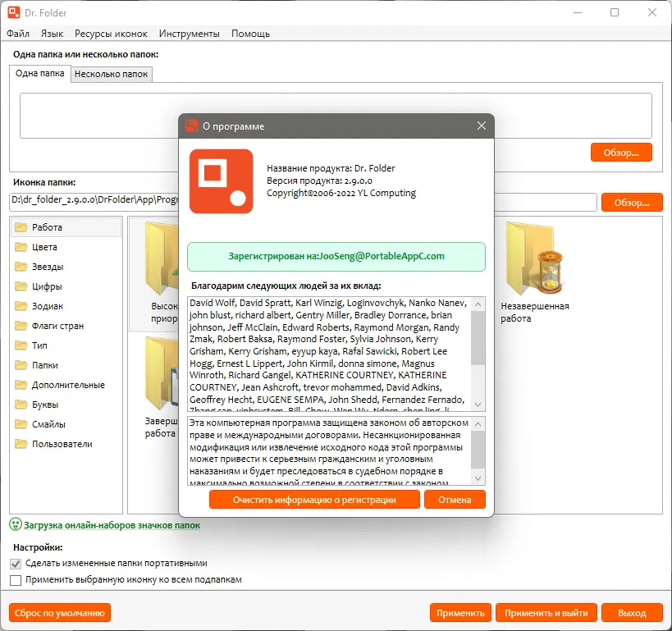Click the Отмена button in About dialog
The width and height of the screenshot is (672, 631).
[x=455, y=500]
